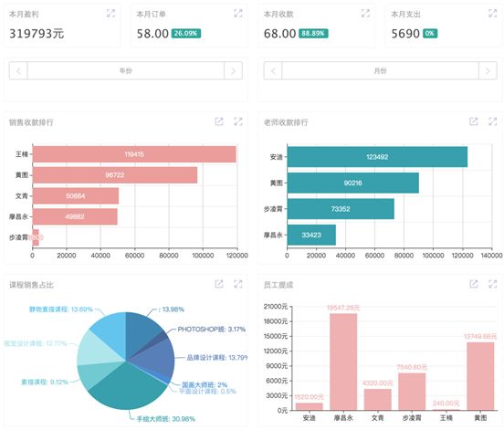Open the 年份 selection field
This screenshot has width=504, height=430.
click(126, 70)
